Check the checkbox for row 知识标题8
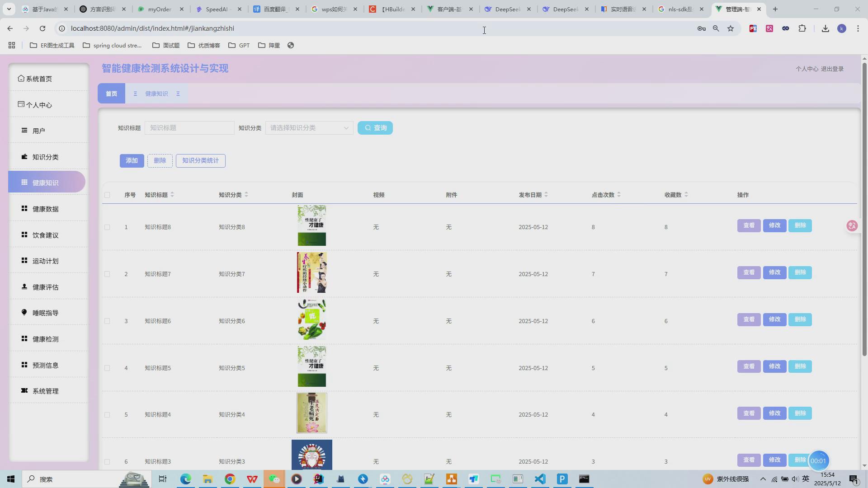Screen dimensions: 868x488 pos(107,227)
